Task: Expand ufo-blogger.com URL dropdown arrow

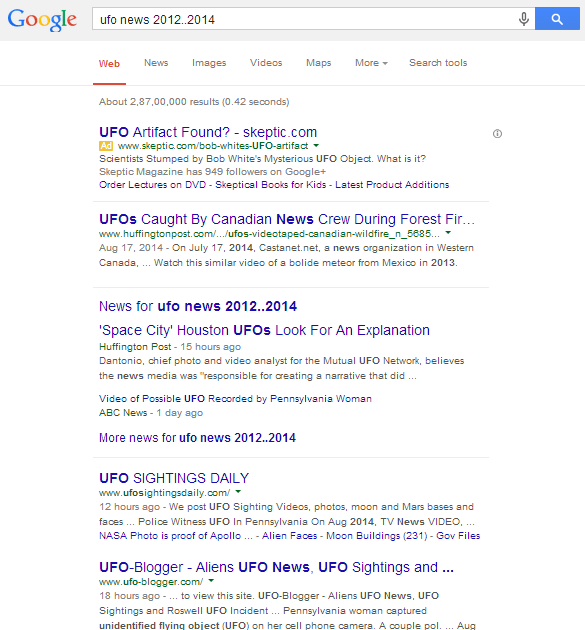Action: pos(211,581)
